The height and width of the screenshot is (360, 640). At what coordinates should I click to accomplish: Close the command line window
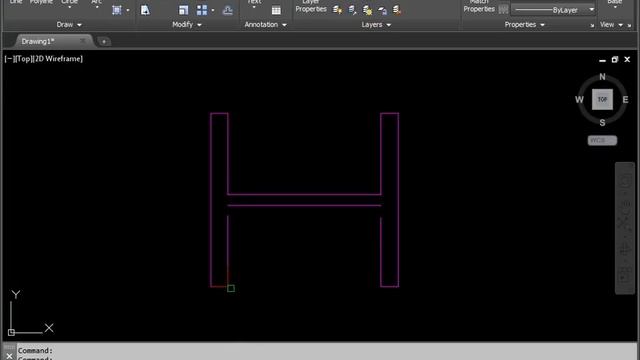(x=9, y=356)
